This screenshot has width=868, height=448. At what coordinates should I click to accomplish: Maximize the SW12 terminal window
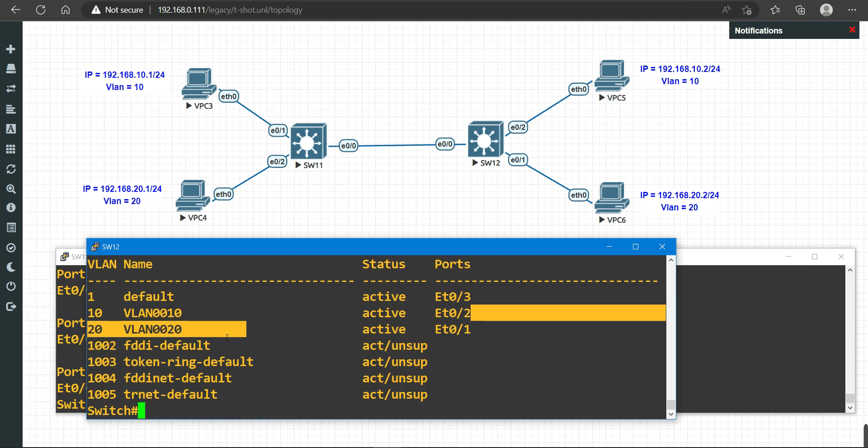point(636,247)
